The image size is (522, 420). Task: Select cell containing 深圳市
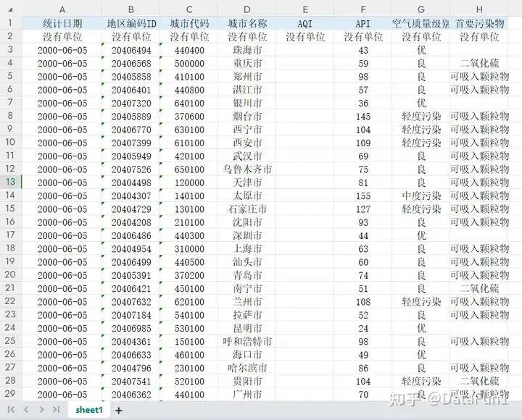[x=247, y=235]
